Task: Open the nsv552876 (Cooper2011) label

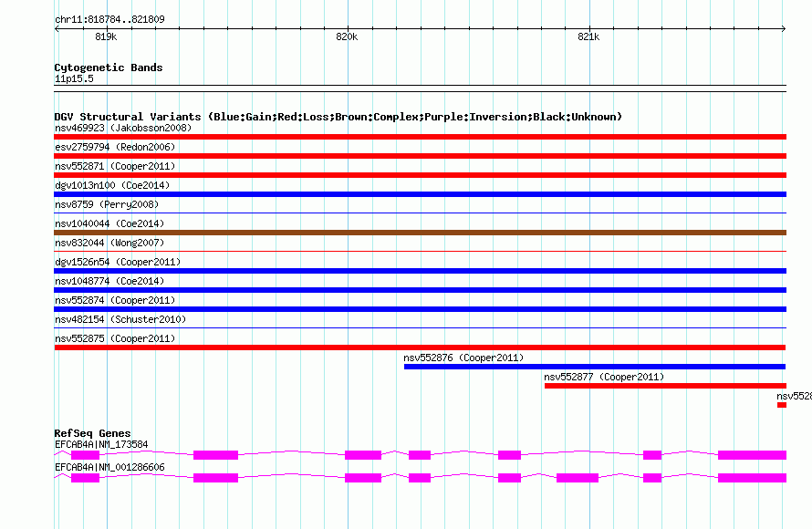Action: pyautogui.click(x=463, y=358)
